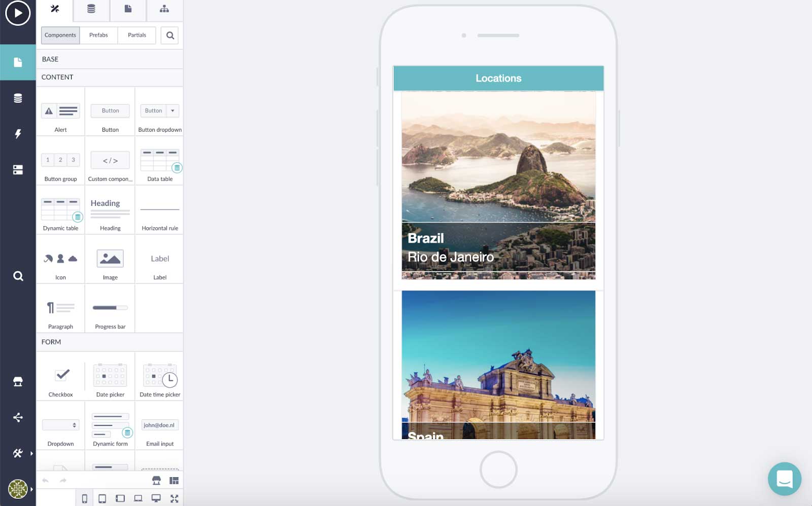This screenshot has height=506, width=812.
Task: Collapse the CONTENT section header
Action: 110,77
